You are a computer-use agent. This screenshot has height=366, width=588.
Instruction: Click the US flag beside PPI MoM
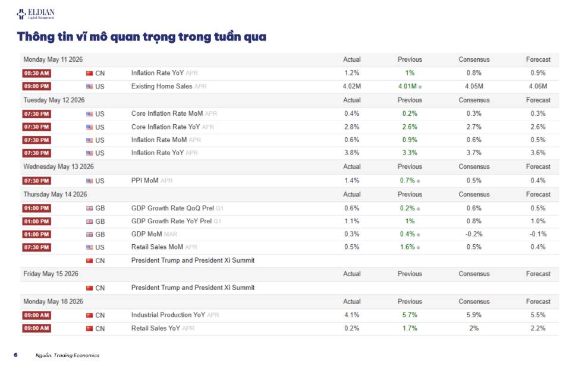click(89, 181)
